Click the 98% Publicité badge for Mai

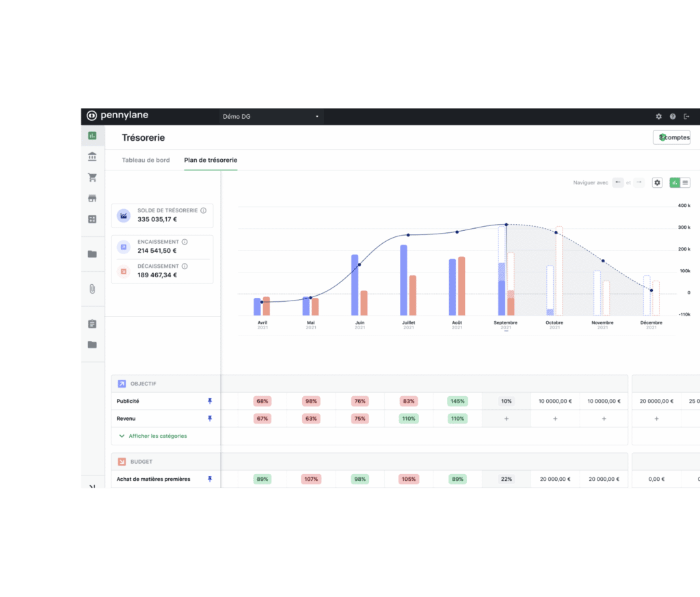click(311, 401)
